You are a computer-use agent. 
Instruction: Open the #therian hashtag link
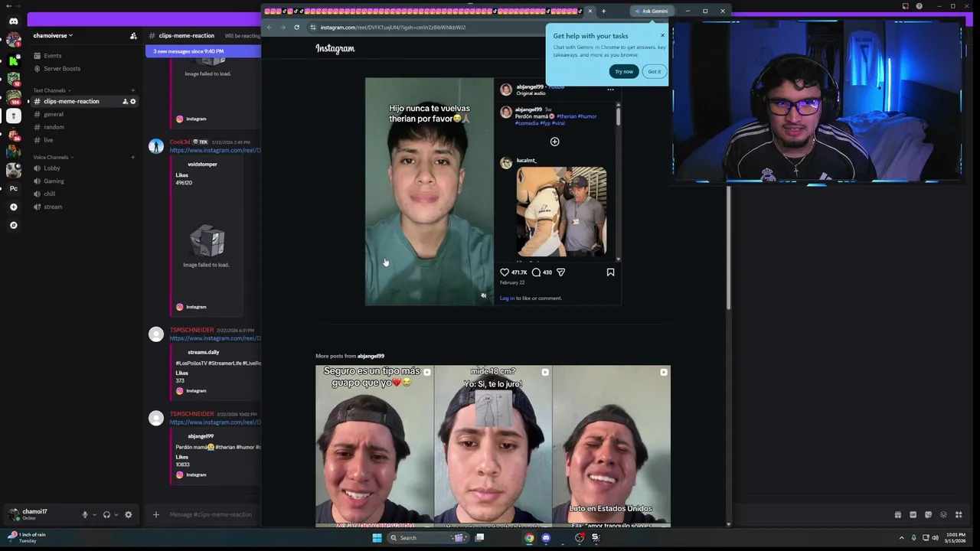[x=567, y=116]
